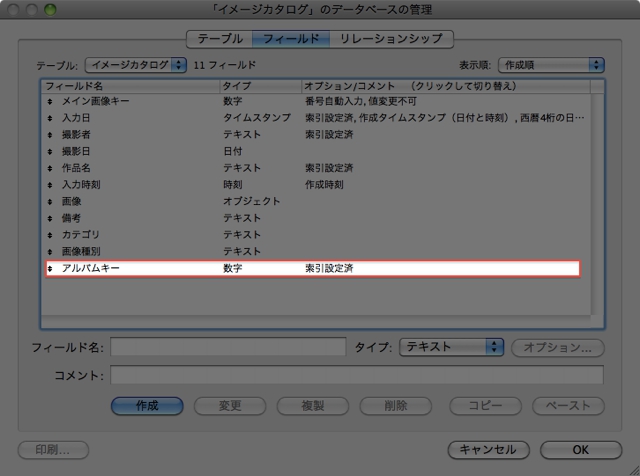Select the 入力日 field name
This screenshot has height=476, width=640.
[x=76, y=118]
